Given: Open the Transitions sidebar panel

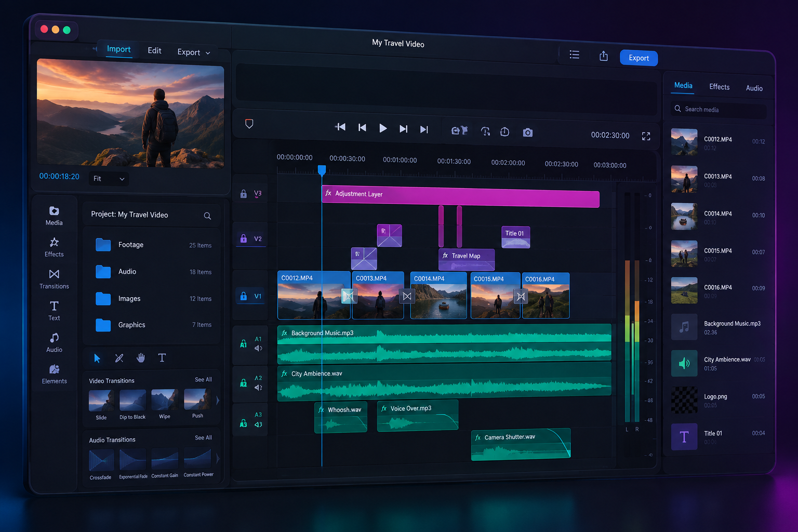Looking at the screenshot, I should (x=54, y=280).
